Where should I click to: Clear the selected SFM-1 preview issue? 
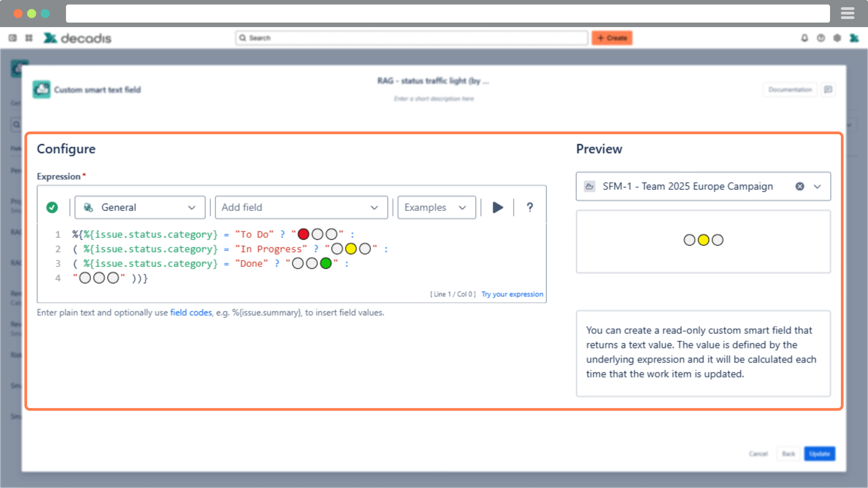tap(800, 186)
